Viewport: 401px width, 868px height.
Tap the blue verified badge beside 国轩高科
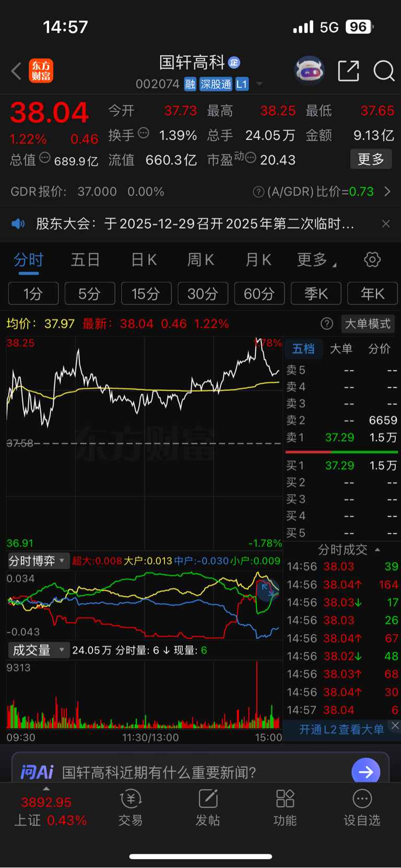[x=234, y=63]
